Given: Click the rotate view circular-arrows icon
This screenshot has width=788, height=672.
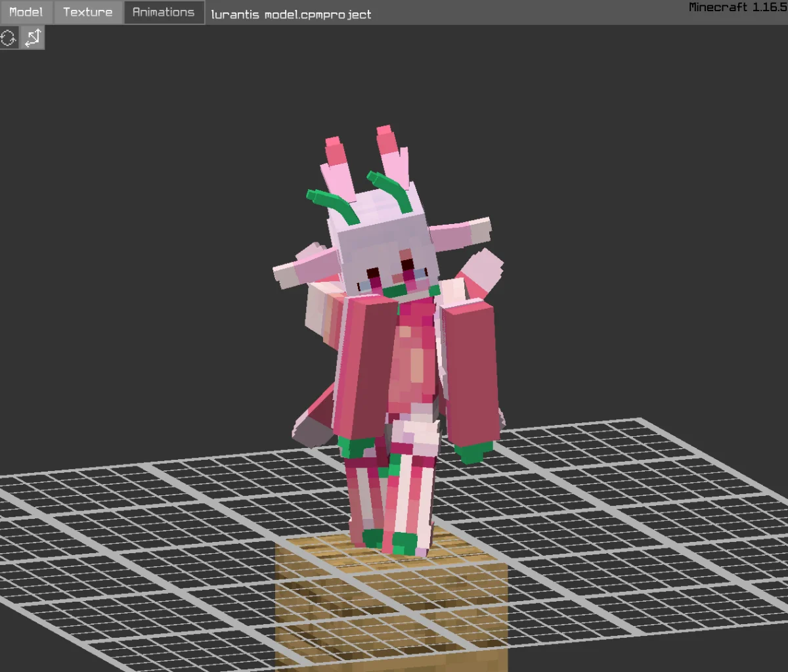Looking at the screenshot, I should pos(9,38).
